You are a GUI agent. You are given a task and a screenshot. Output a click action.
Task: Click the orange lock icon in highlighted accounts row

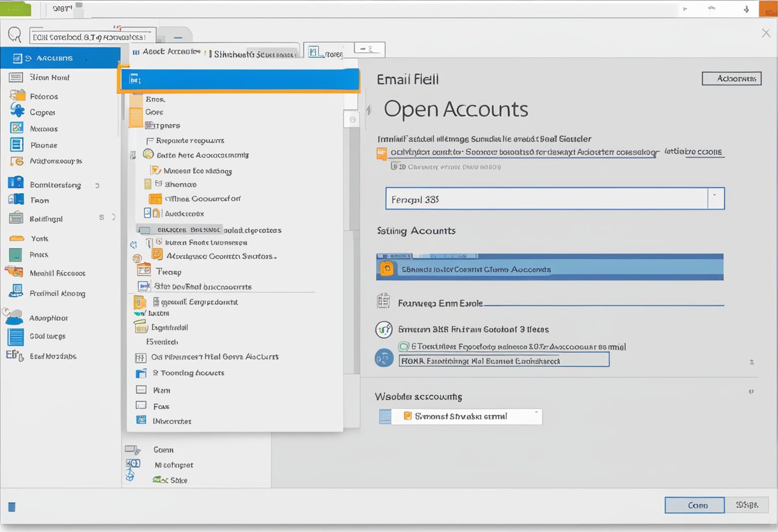click(x=386, y=269)
